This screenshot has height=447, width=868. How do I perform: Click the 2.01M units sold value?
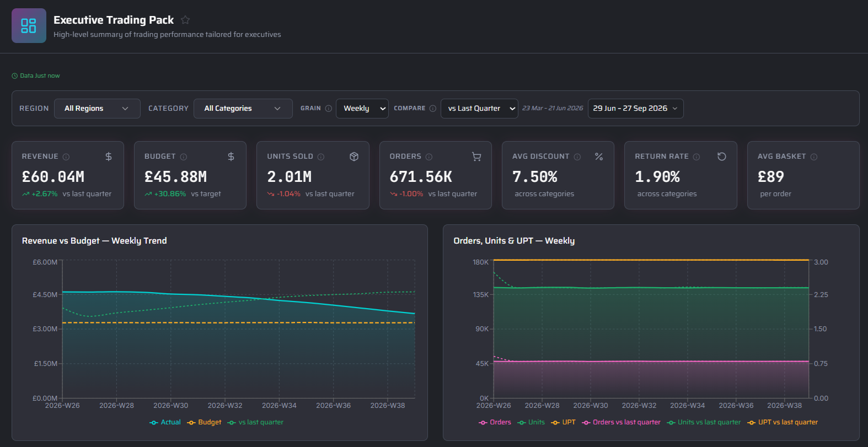pyautogui.click(x=290, y=177)
